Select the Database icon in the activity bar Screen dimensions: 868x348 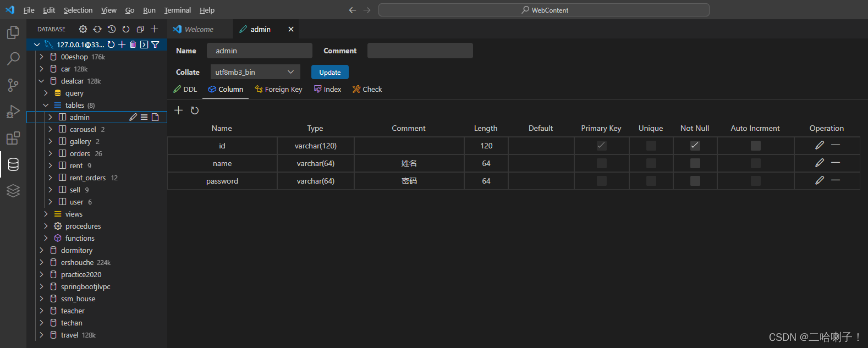[13, 164]
